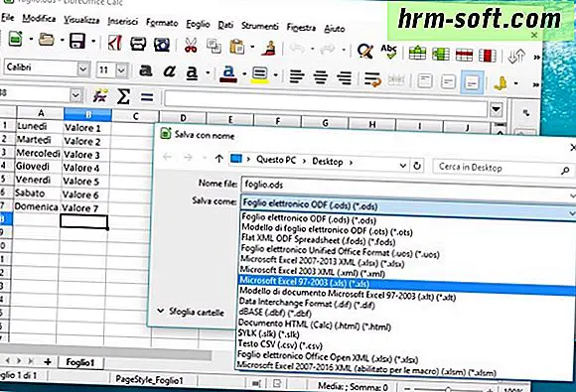
Task: Click cell containing Mercoledì
Action: click(38, 153)
